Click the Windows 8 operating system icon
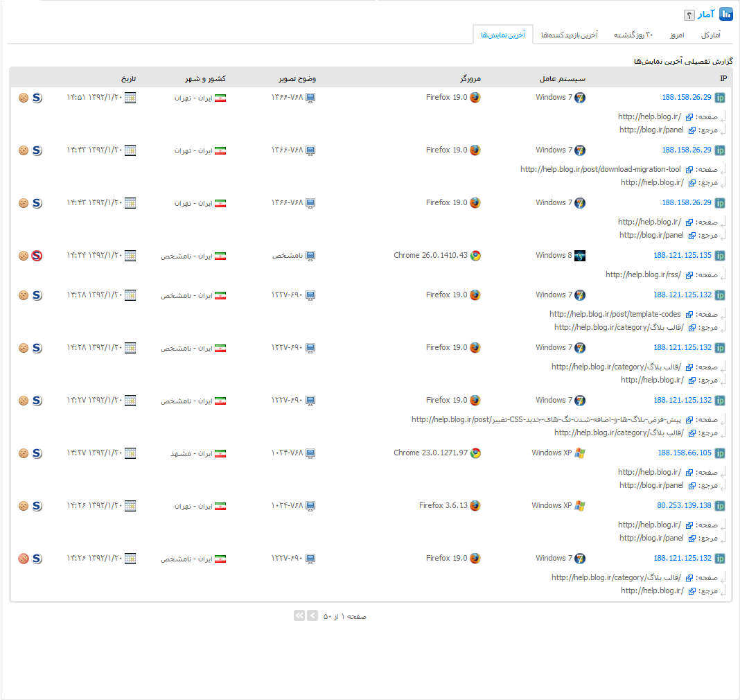Image resolution: width=740 pixels, height=700 pixels. (580, 256)
